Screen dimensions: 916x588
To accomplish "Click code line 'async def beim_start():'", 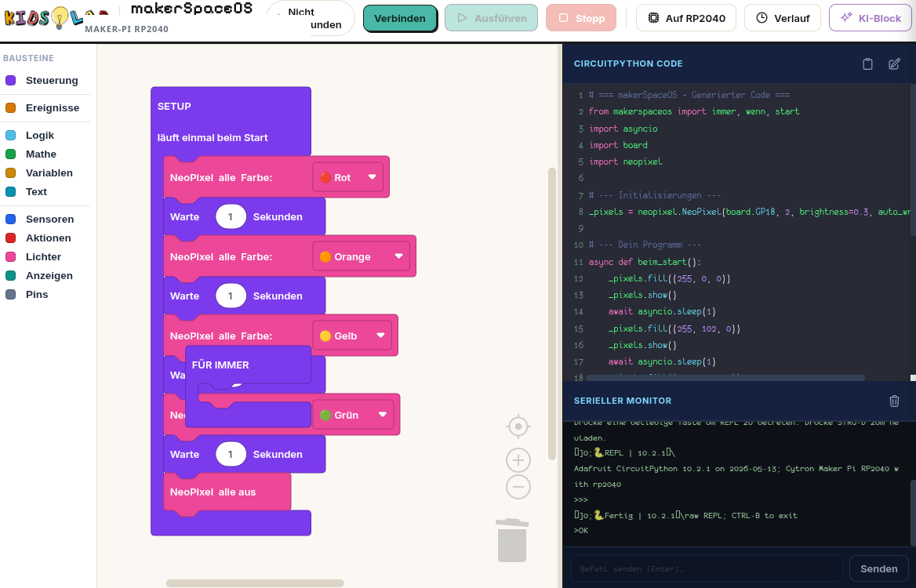I will (x=645, y=262).
